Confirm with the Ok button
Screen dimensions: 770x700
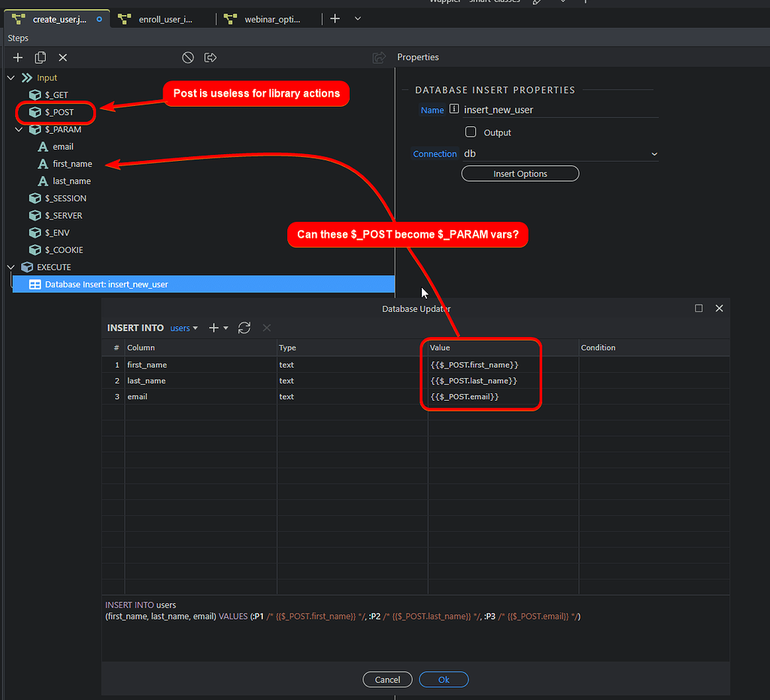[444, 679]
